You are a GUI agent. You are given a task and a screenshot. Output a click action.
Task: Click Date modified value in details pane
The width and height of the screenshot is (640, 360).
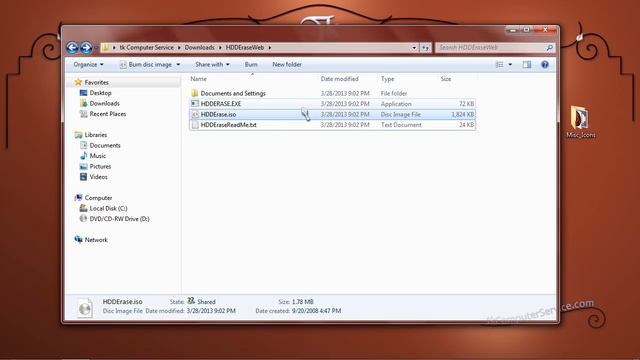pos(211,311)
